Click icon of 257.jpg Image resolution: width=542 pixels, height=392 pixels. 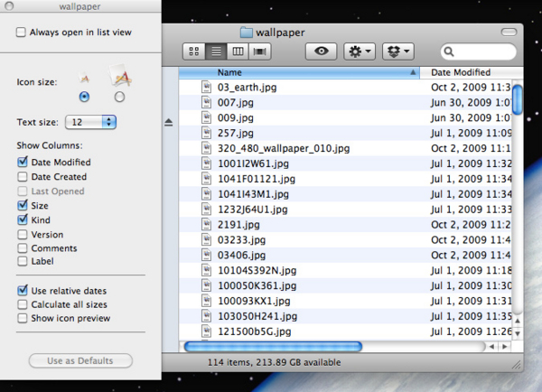tap(206, 133)
